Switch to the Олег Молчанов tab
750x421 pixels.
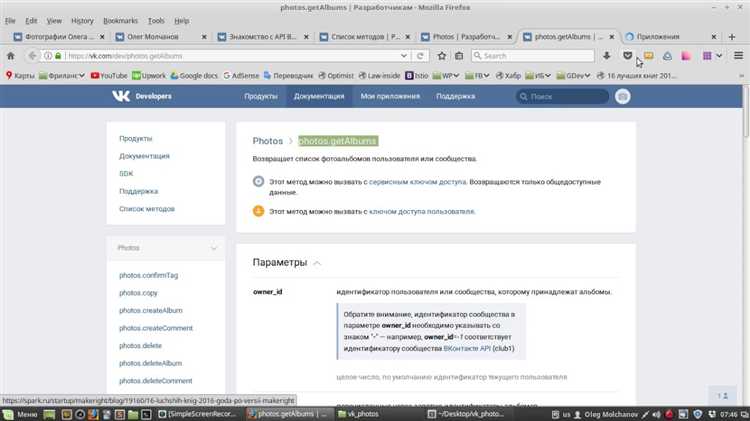(x=161, y=36)
